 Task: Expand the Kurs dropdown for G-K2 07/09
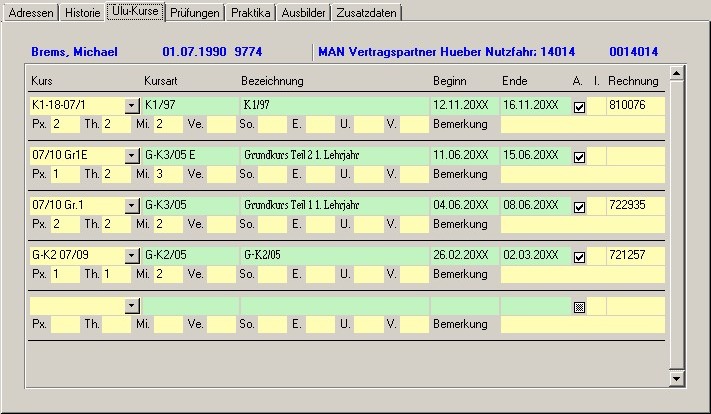point(131,256)
